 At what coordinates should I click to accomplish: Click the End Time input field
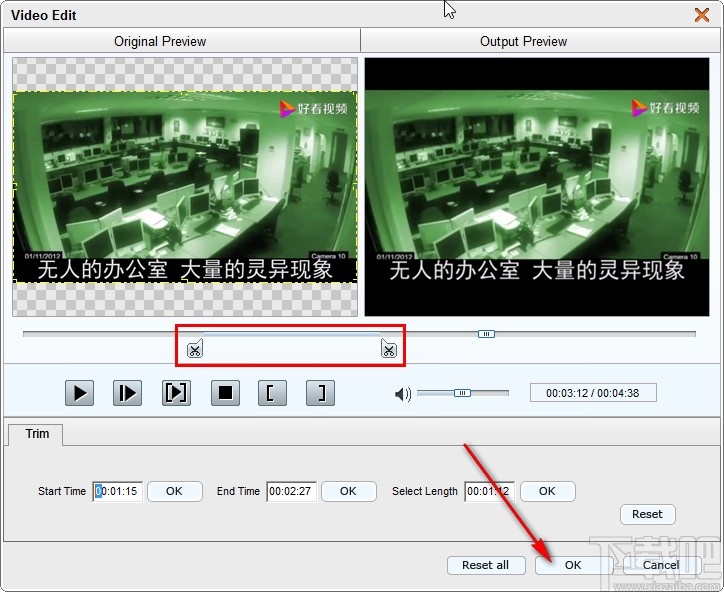coord(291,491)
